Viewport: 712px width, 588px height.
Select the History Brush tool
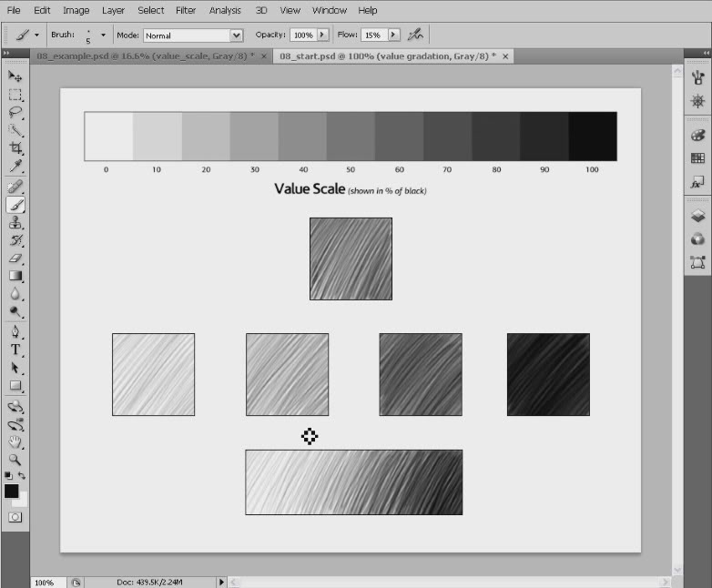pos(15,240)
